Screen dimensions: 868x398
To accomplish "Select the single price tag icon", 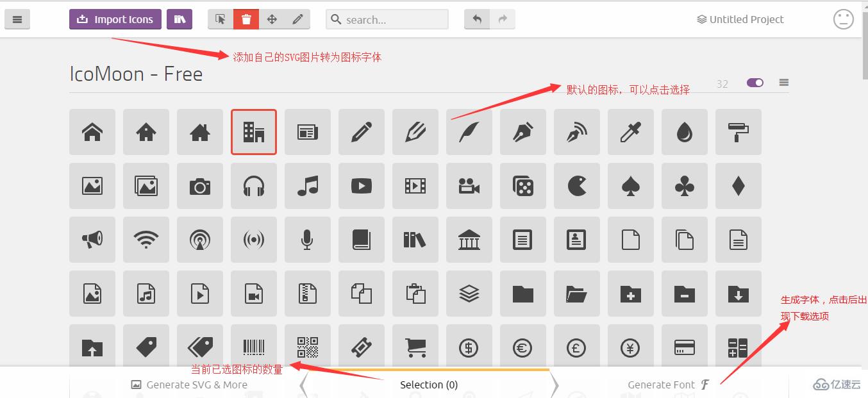I will tap(146, 347).
